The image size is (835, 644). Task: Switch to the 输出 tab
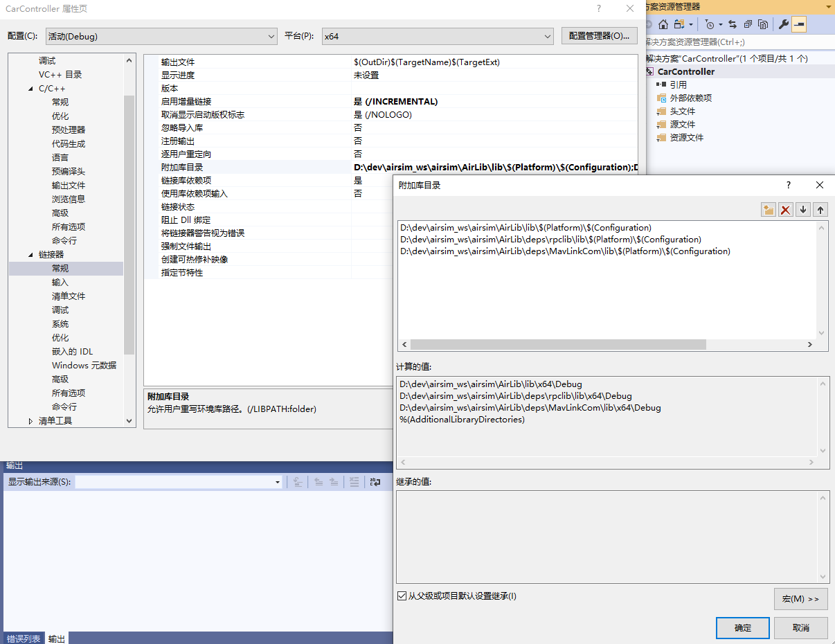(56, 638)
